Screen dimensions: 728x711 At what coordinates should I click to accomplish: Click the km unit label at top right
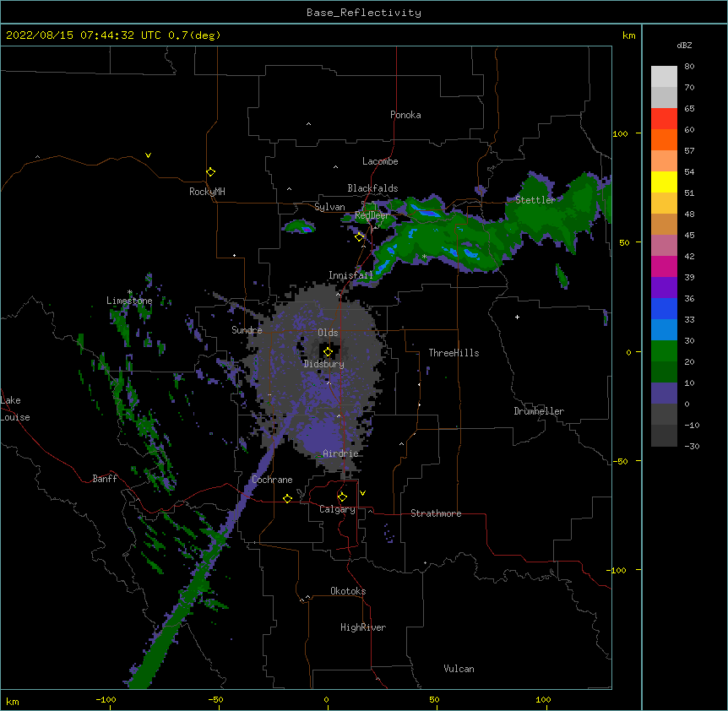[x=629, y=35]
